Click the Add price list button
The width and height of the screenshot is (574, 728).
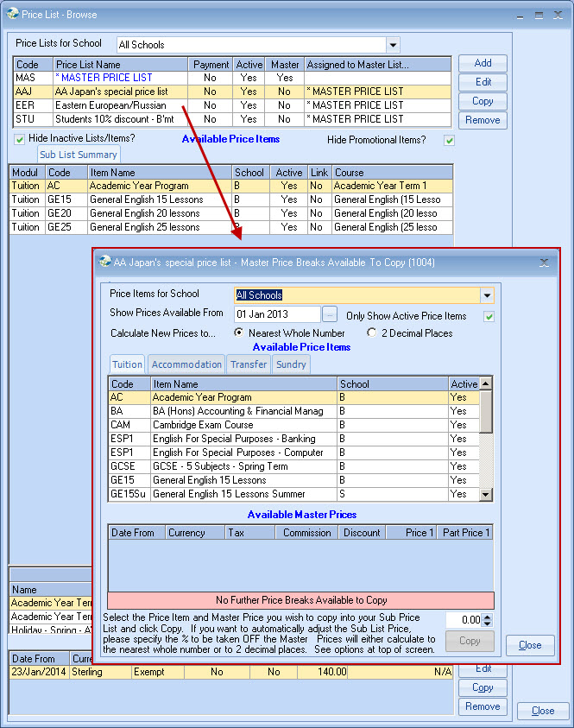483,63
